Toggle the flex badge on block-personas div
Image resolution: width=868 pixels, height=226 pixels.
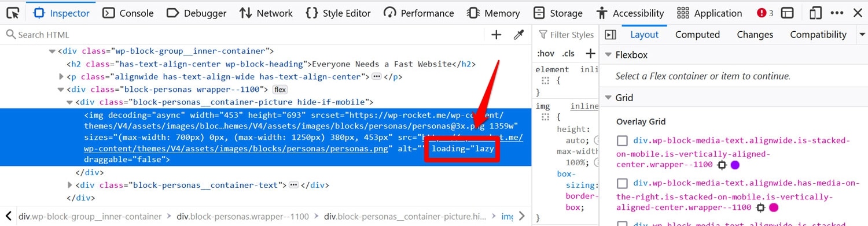pos(280,90)
